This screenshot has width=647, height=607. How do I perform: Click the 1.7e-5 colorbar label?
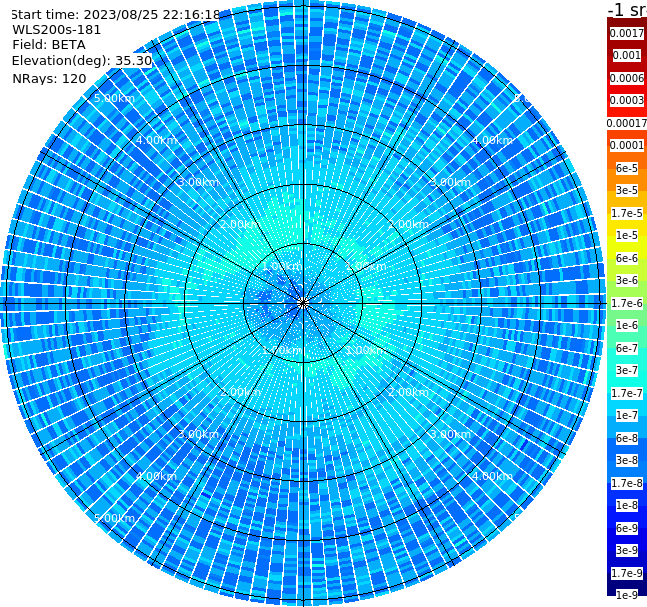click(x=627, y=213)
